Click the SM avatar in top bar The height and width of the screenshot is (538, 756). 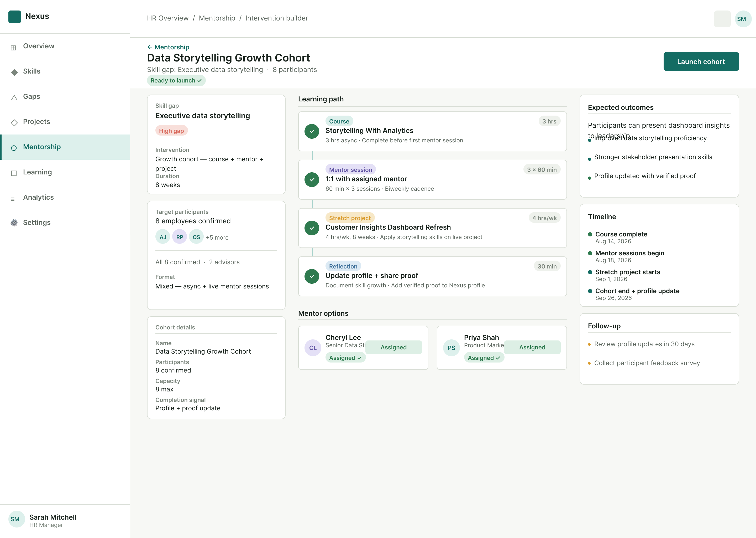pos(743,19)
